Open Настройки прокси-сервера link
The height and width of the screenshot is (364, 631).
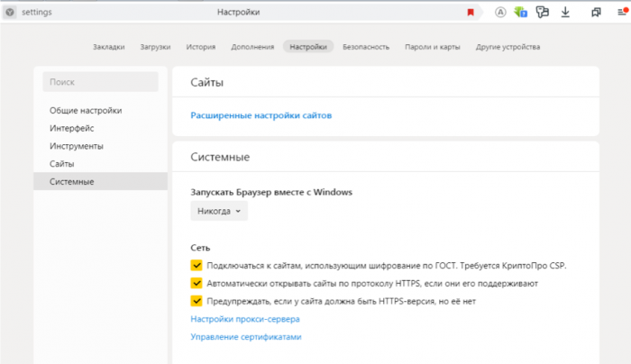245,319
